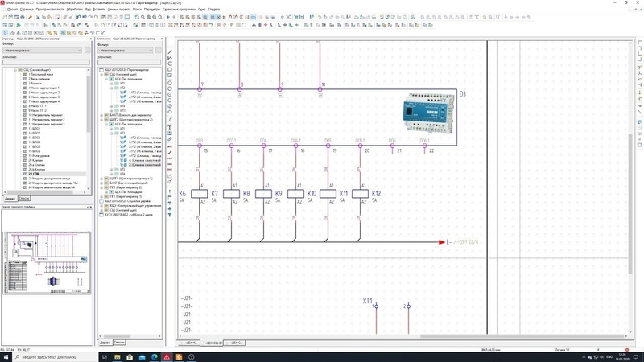
Task: Open pages filter dropdown in left navigator
Action: coord(43,51)
